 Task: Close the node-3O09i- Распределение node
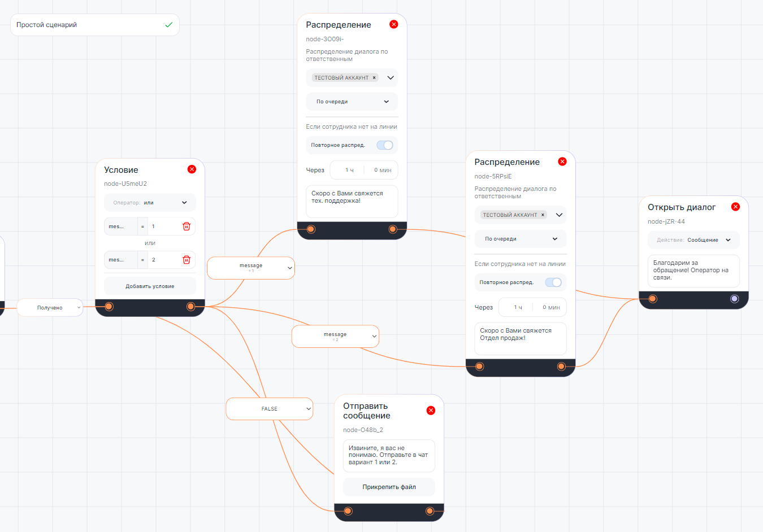tap(394, 24)
